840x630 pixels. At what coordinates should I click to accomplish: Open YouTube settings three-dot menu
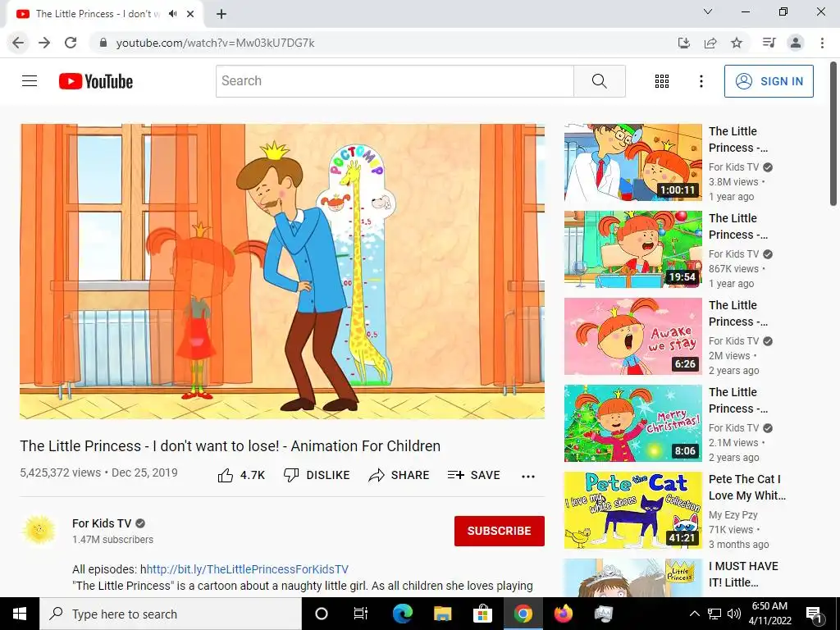(701, 81)
